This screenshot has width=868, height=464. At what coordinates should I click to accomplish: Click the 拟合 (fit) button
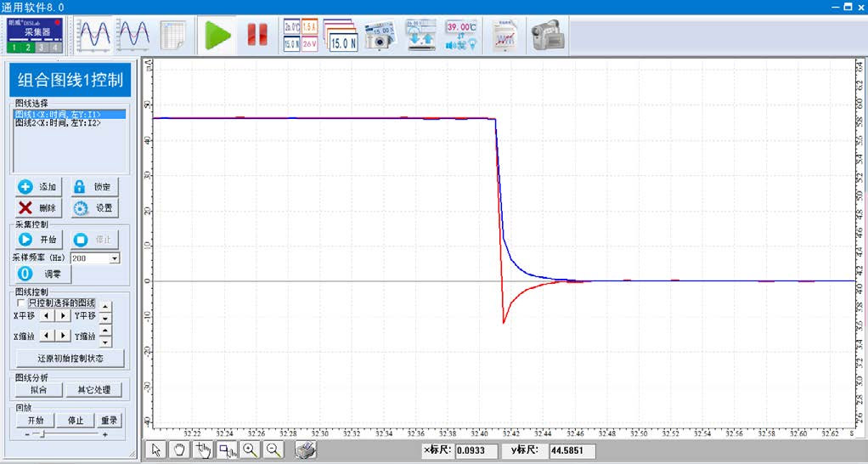tap(38, 390)
